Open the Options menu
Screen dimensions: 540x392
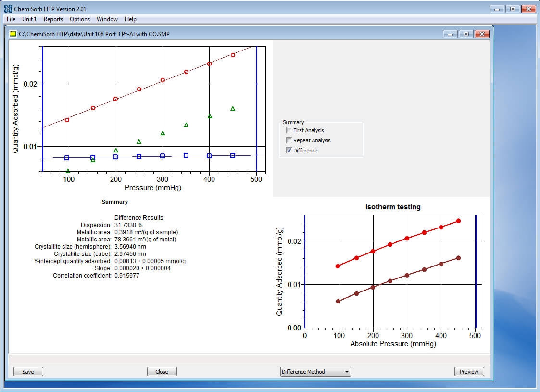(80, 19)
